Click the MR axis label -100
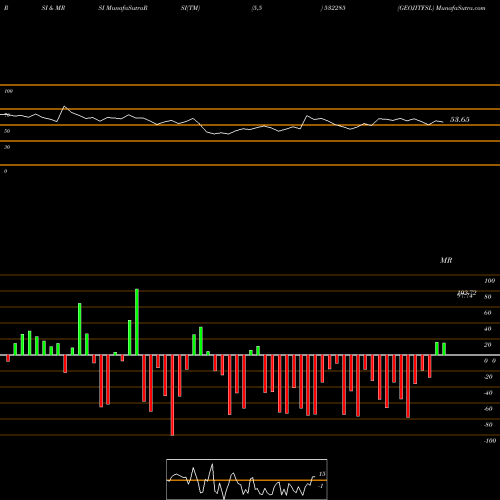 coord(490,441)
